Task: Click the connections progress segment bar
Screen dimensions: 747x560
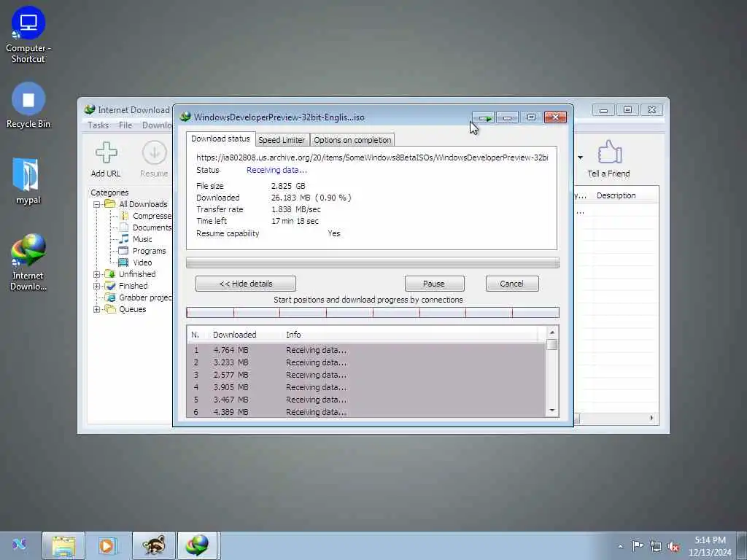Action: [373, 312]
